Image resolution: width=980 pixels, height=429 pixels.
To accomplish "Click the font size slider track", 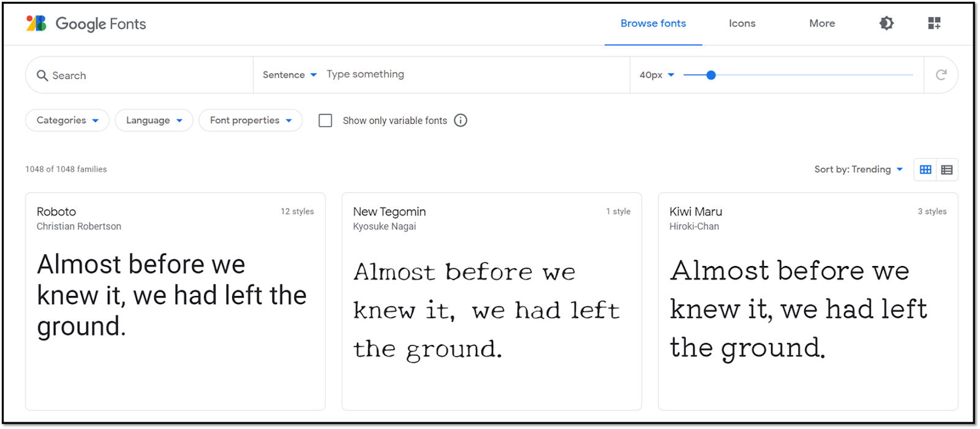I will click(798, 75).
